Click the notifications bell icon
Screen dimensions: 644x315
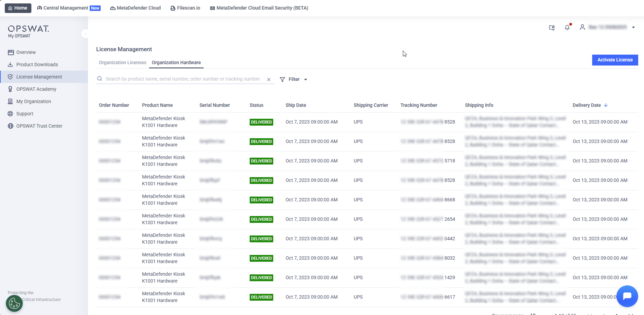[567, 27]
